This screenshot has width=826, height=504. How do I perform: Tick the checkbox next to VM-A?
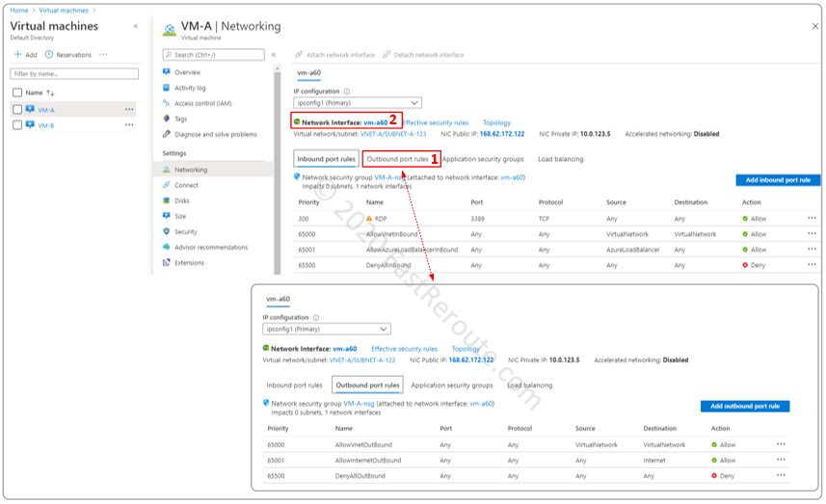pyautogui.click(x=17, y=110)
